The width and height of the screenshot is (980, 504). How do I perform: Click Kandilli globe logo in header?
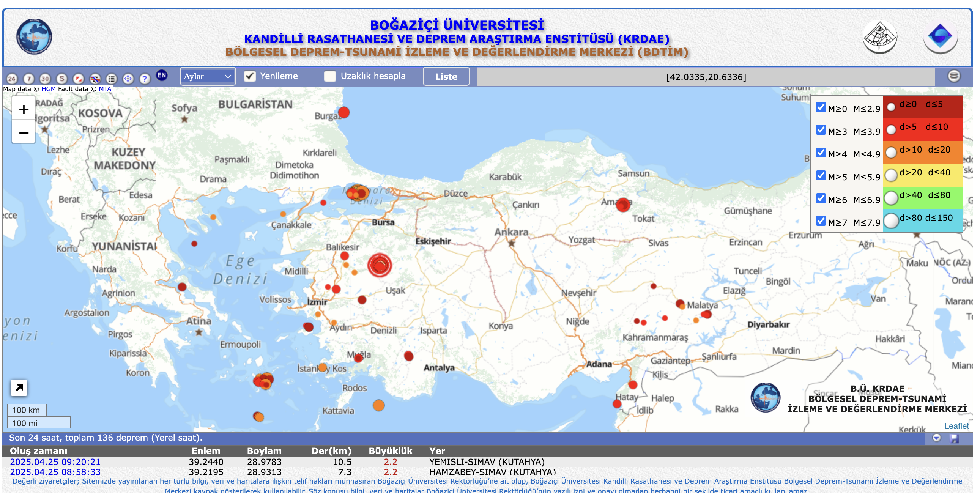tap(34, 36)
